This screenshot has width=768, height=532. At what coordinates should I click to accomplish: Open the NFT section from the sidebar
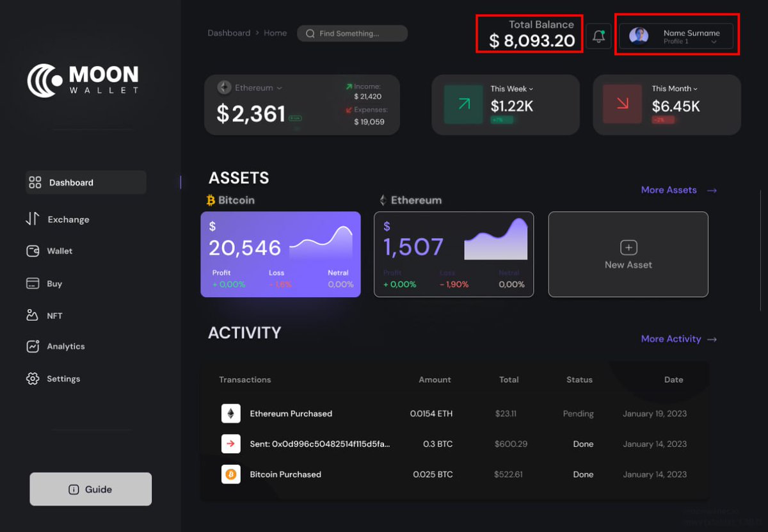tap(33, 315)
